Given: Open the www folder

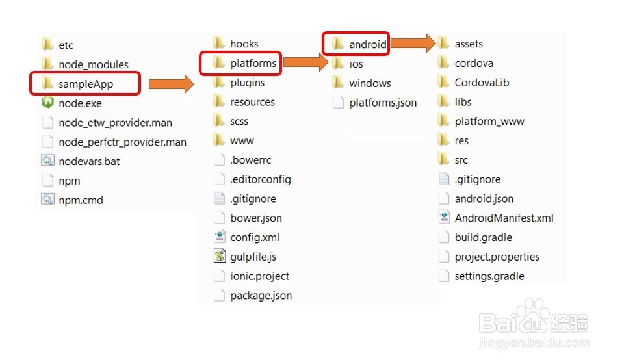Looking at the screenshot, I should (x=242, y=140).
